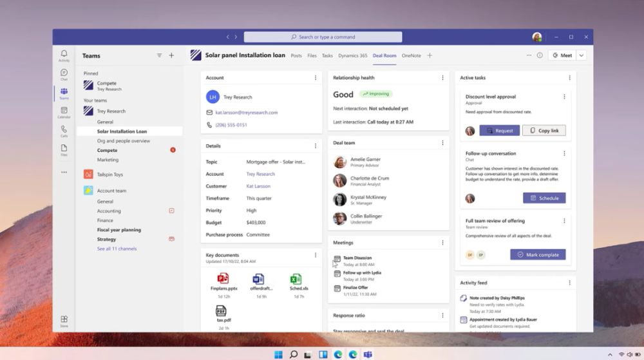Screen dimensions: 644x360
Task: Open the Activity feed in the sidebar
Action: click(64, 55)
